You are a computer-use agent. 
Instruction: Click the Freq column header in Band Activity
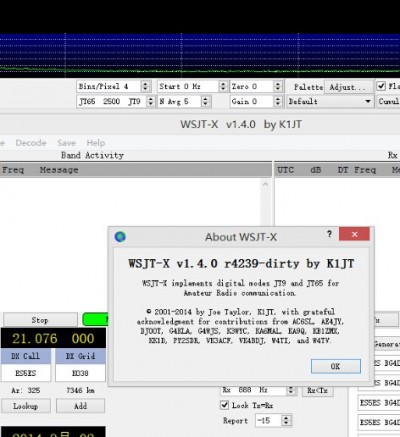pos(13,170)
